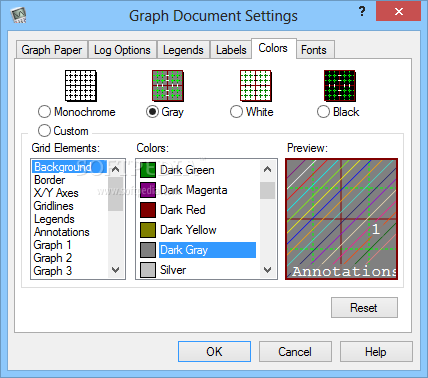Open Help with the Help button

pos(376,351)
